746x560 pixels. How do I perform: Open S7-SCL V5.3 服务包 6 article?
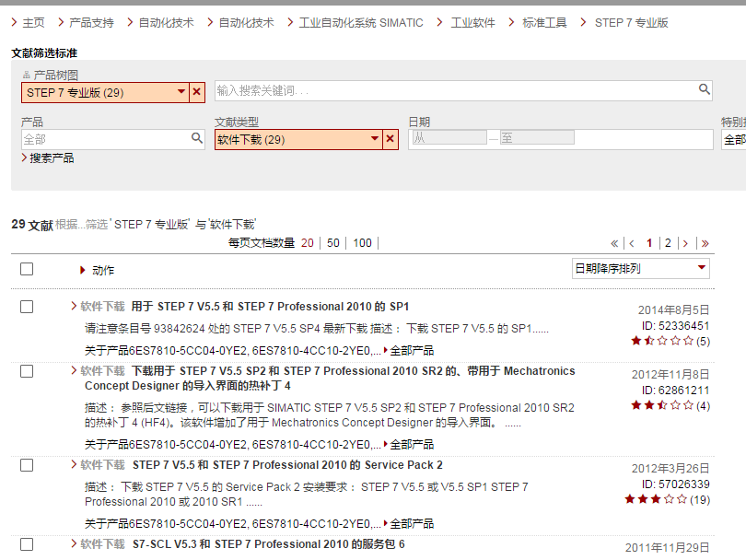pos(268,543)
